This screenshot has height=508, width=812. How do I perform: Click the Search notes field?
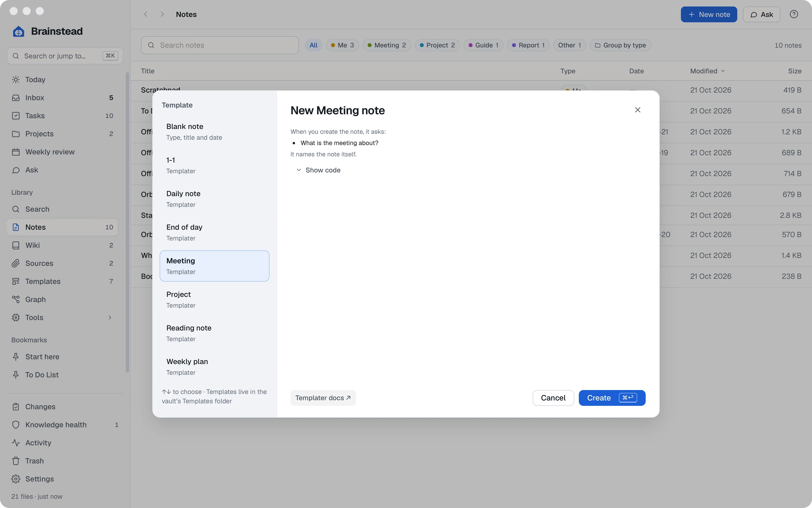[220, 45]
